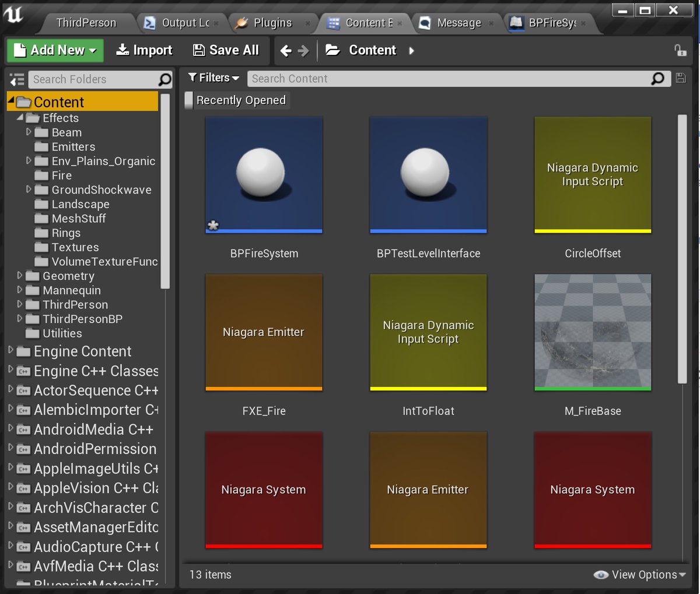Collapse the Content root folder

11,101
